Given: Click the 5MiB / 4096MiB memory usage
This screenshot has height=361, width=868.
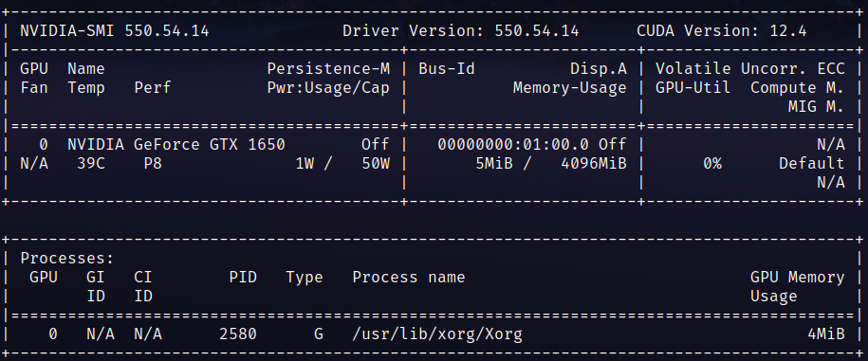Looking at the screenshot, I should pos(551,164).
